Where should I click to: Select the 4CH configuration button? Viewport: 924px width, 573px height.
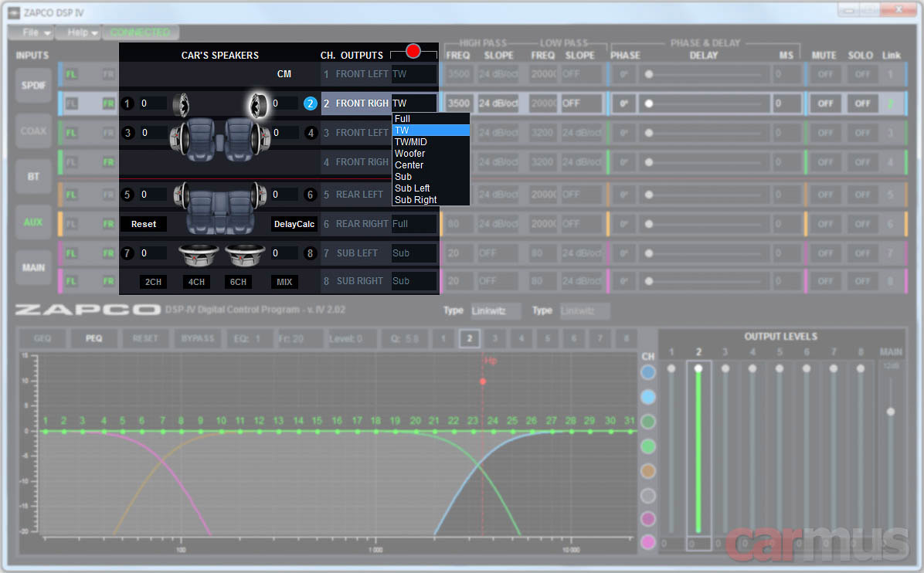pyautogui.click(x=196, y=282)
